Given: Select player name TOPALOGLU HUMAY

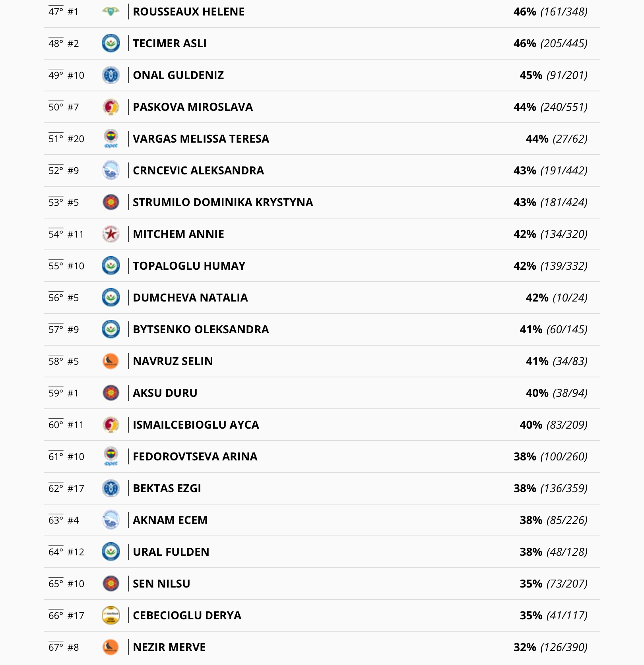Looking at the screenshot, I should [x=189, y=266].
